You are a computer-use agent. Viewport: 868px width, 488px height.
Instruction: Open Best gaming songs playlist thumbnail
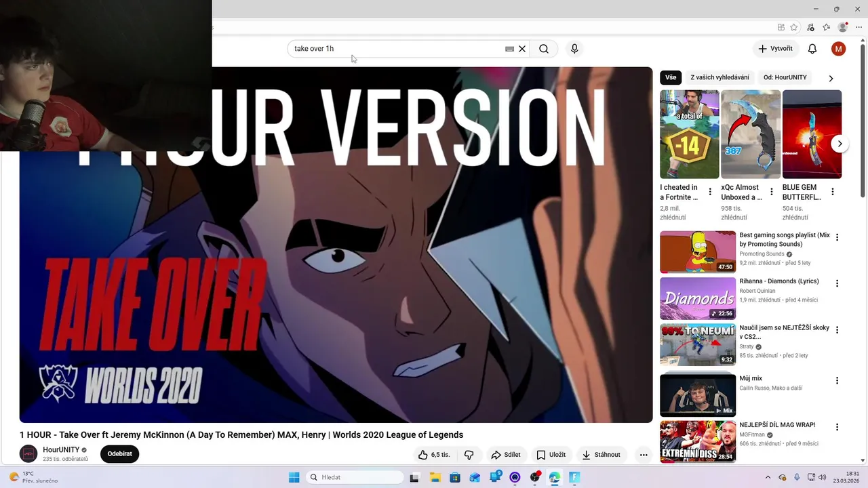tap(698, 252)
